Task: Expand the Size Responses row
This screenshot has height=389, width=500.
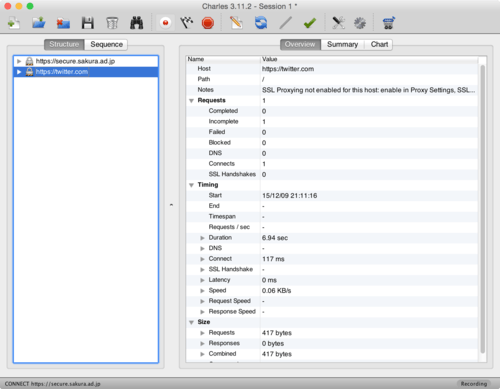Action: [x=202, y=344]
